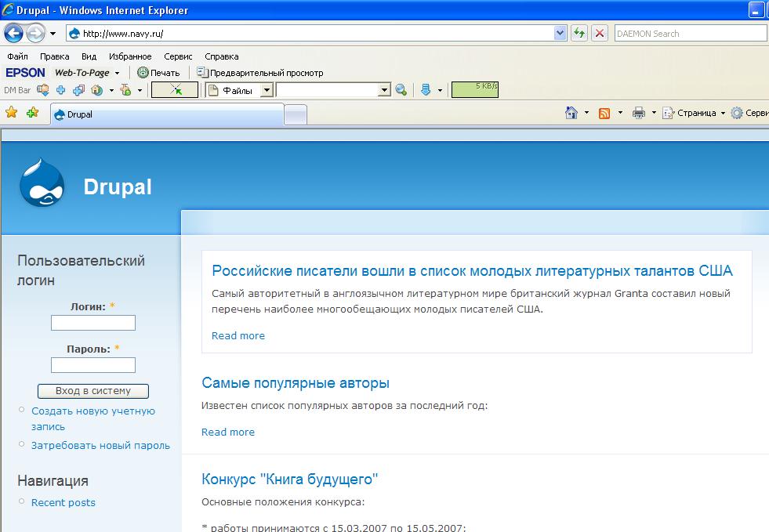769x532 pixels.
Task: Click the DAEMON Search box
Action: pos(691,34)
